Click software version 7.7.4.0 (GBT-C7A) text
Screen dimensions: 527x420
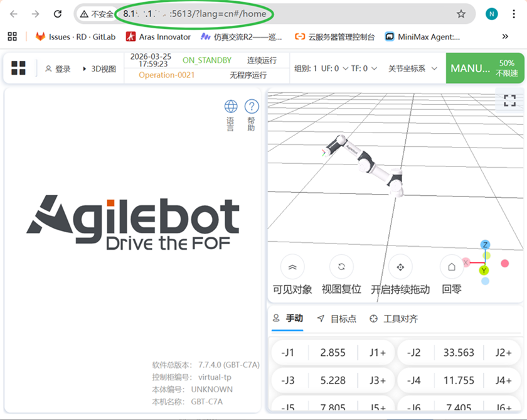click(x=228, y=365)
